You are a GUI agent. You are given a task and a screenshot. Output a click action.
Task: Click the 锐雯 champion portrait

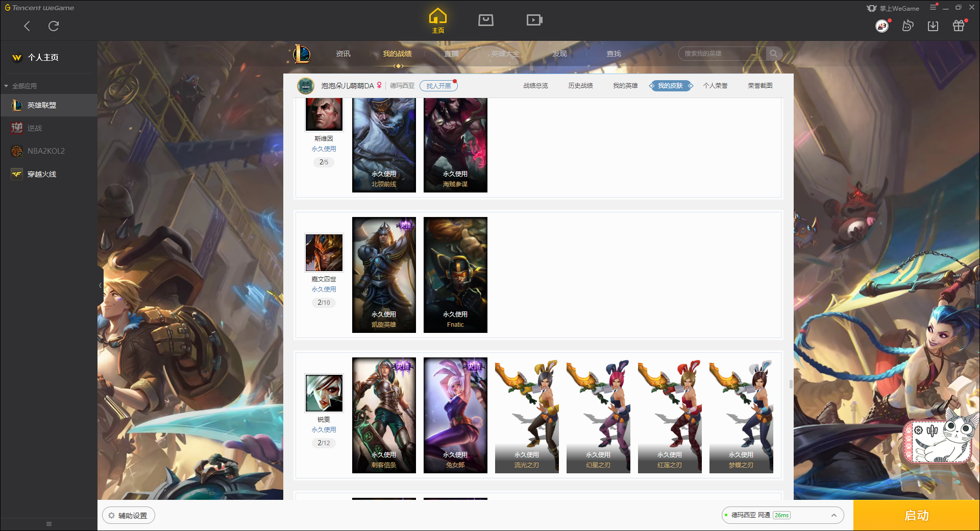tap(324, 393)
